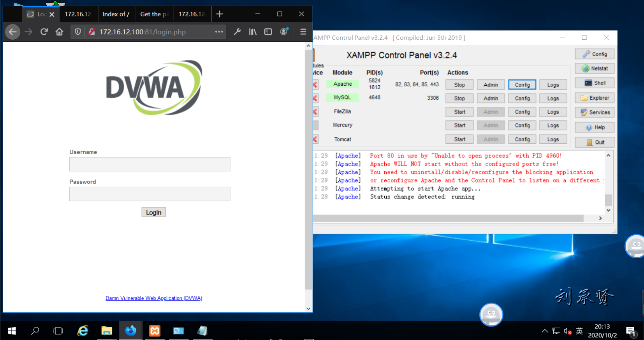Open Firefox library icon
Image resolution: width=644 pixels, height=340 pixels.
point(253,32)
